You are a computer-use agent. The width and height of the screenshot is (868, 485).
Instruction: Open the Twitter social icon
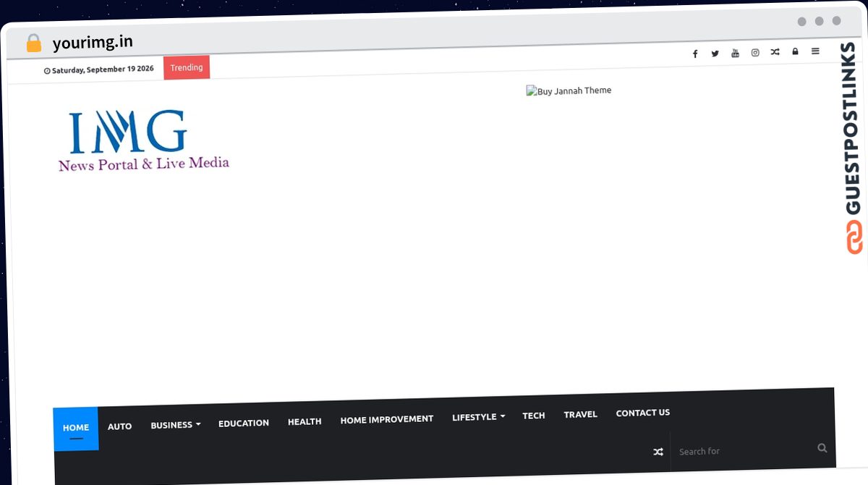click(x=715, y=54)
